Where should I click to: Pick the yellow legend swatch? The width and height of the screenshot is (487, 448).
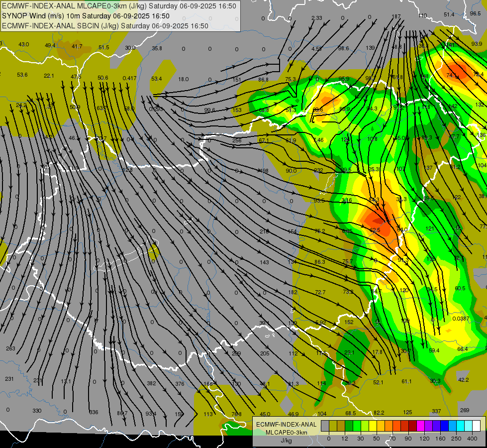[x=373, y=426]
